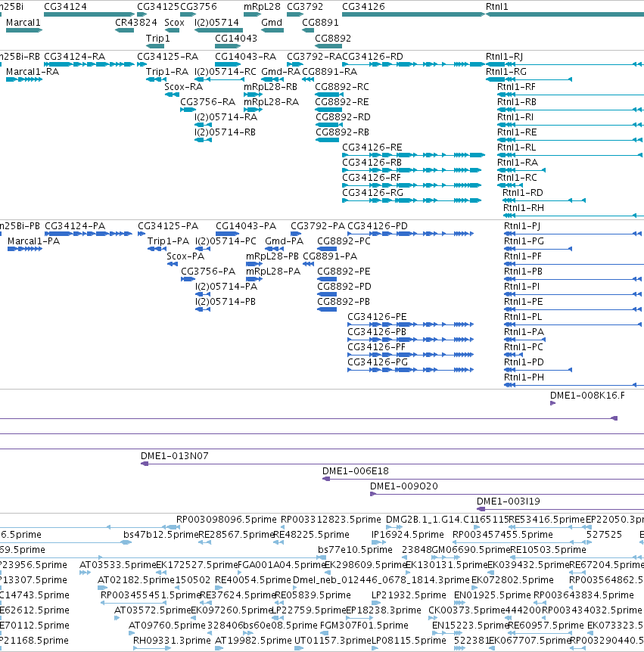Click the RP003098096.5prime EST label

(x=226, y=520)
